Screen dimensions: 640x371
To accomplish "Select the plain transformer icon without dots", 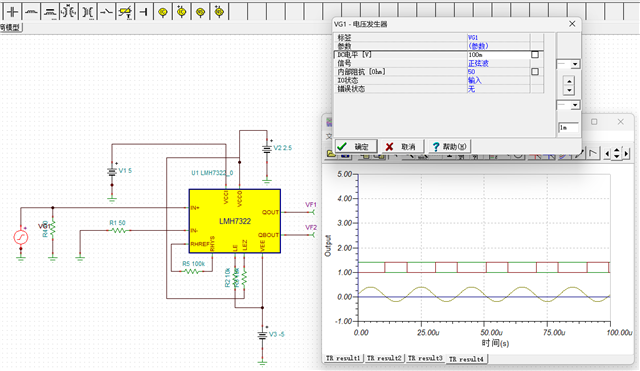I will (x=87, y=12).
